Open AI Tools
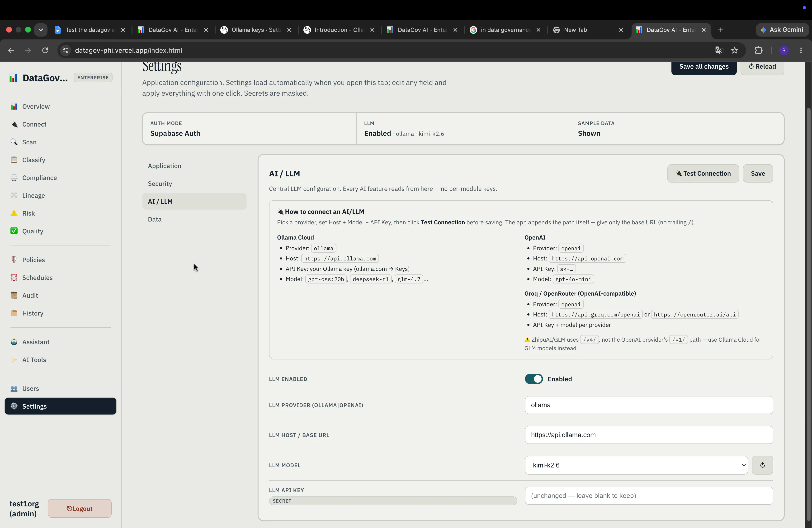The height and width of the screenshot is (528, 812). pyautogui.click(x=60, y=359)
